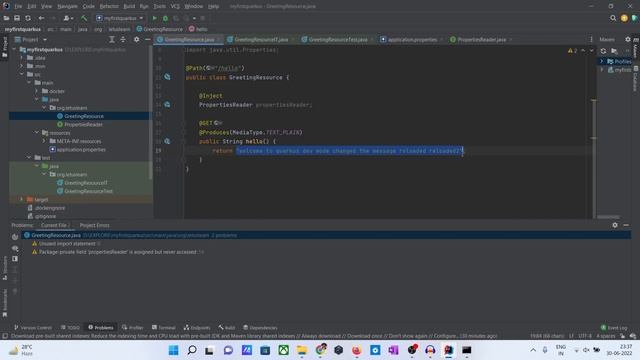Open the Xbox app in the taskbar
Screen dimensions: 640x360
pyautogui.click(x=283, y=350)
